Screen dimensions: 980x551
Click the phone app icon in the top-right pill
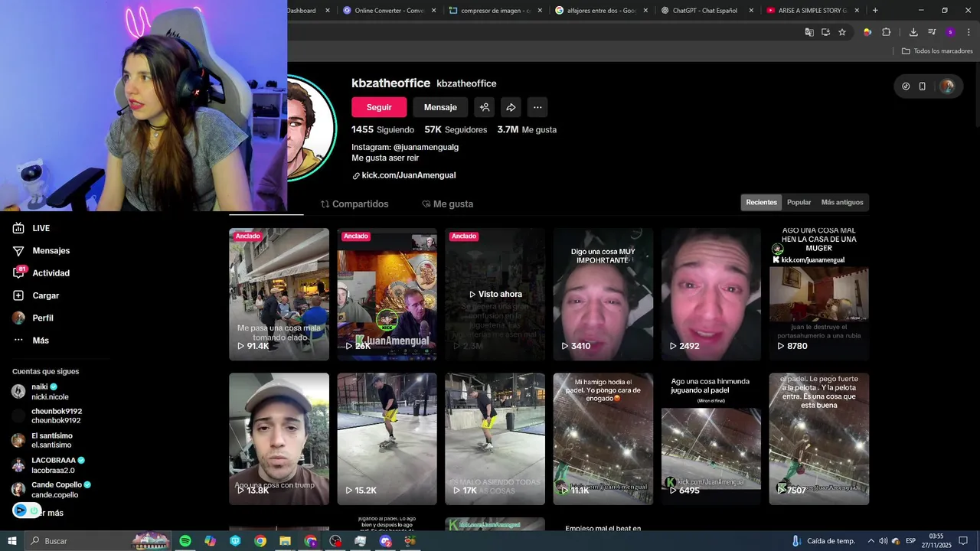click(922, 86)
